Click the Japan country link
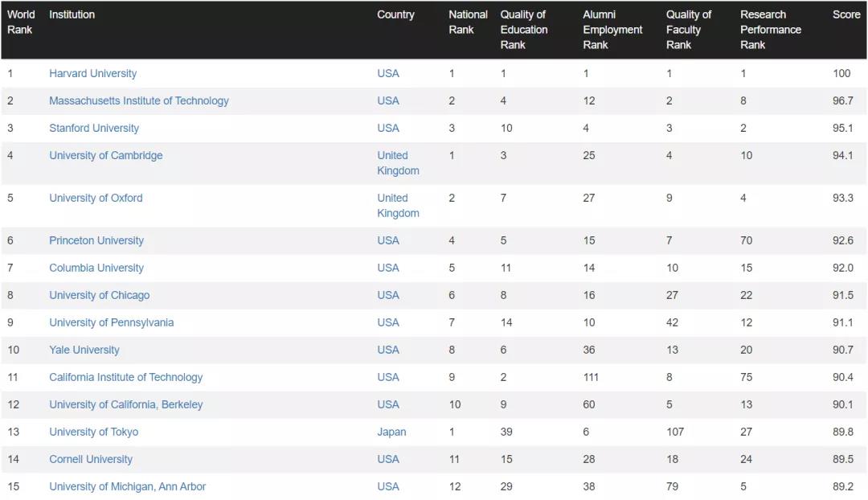 (391, 432)
